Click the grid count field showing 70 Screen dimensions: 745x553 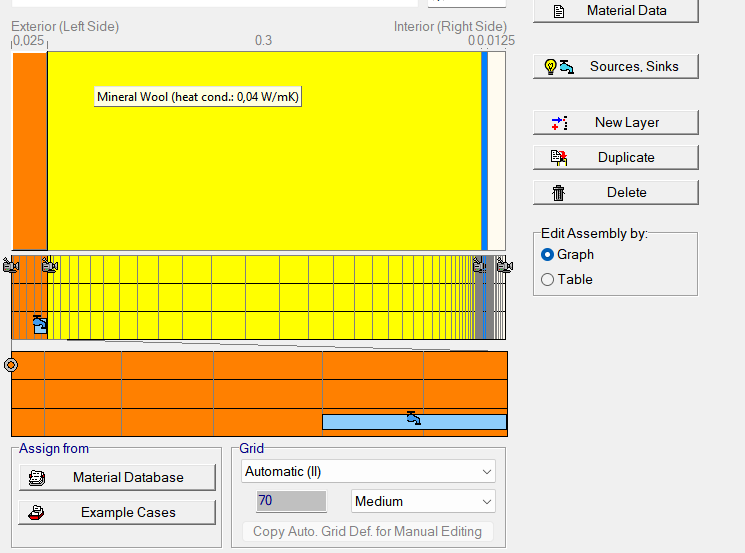(291, 501)
